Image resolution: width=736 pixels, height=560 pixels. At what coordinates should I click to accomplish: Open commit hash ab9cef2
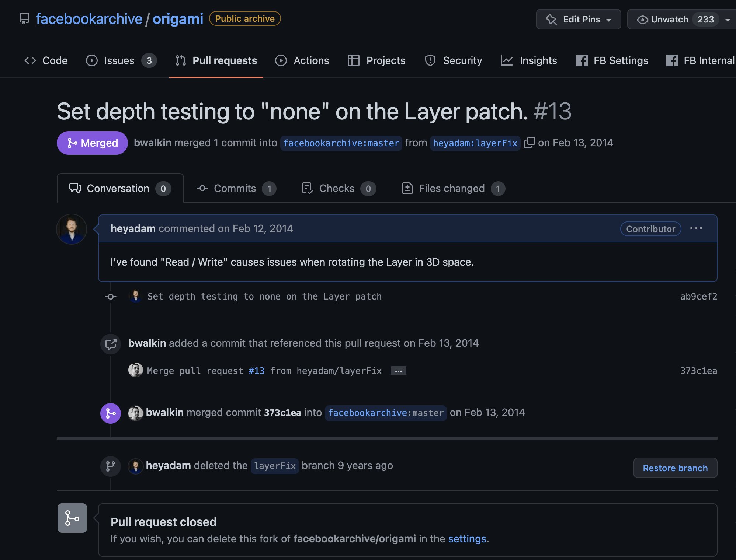tap(699, 296)
